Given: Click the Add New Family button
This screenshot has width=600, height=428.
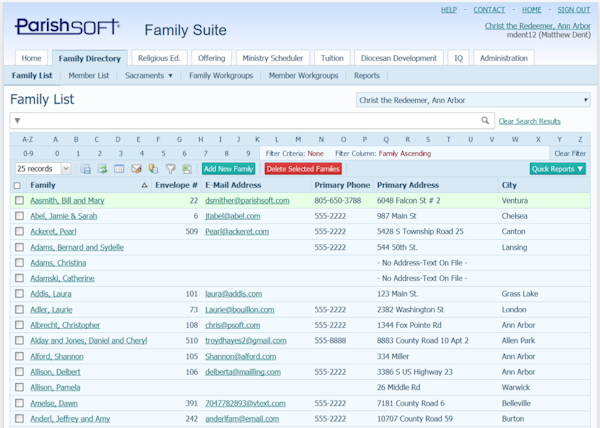Looking at the screenshot, I should click(228, 169).
